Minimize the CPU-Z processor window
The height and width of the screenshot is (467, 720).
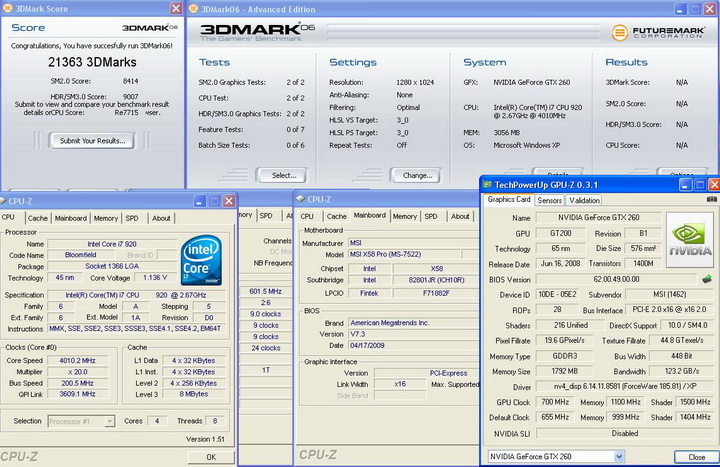(199, 201)
